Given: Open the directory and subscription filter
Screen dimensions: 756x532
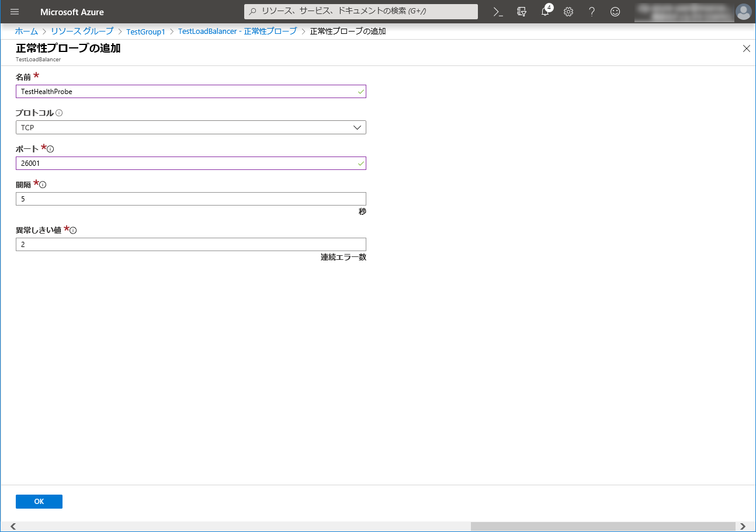Looking at the screenshot, I should point(522,12).
